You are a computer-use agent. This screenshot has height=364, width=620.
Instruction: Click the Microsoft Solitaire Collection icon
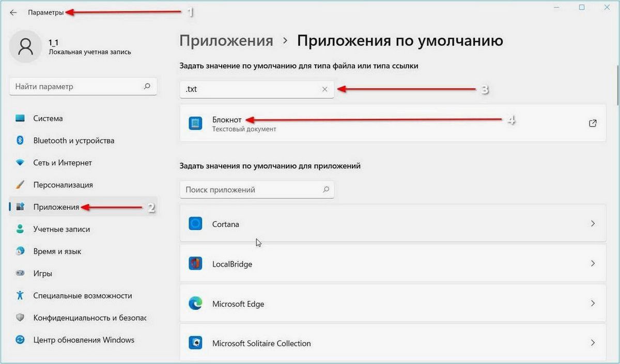point(195,343)
